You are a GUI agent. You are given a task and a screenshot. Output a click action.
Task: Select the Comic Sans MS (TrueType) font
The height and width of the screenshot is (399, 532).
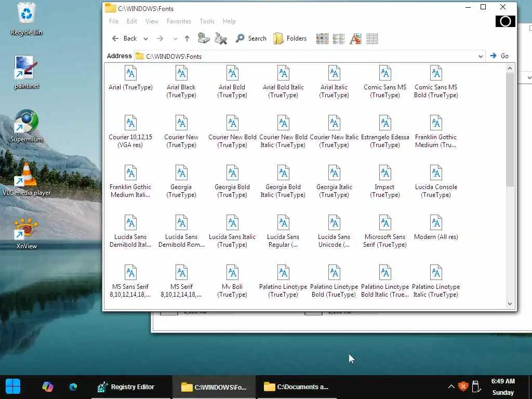tap(385, 82)
